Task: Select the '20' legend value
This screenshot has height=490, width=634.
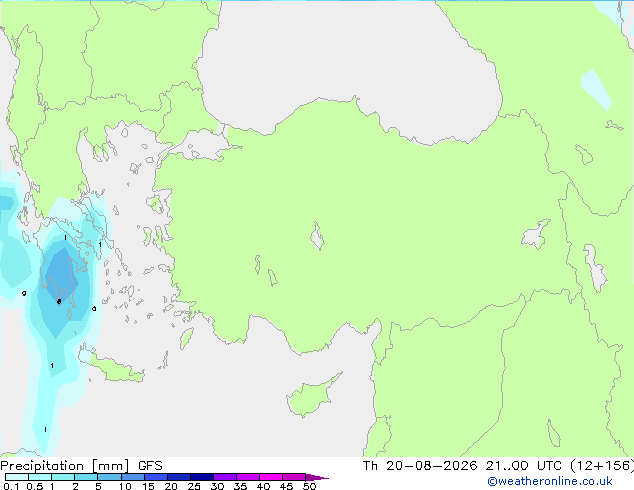Action: 171,486
